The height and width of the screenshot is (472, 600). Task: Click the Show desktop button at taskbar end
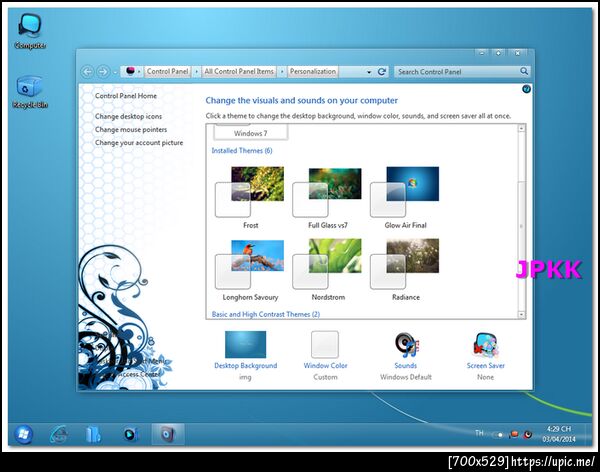click(588, 434)
